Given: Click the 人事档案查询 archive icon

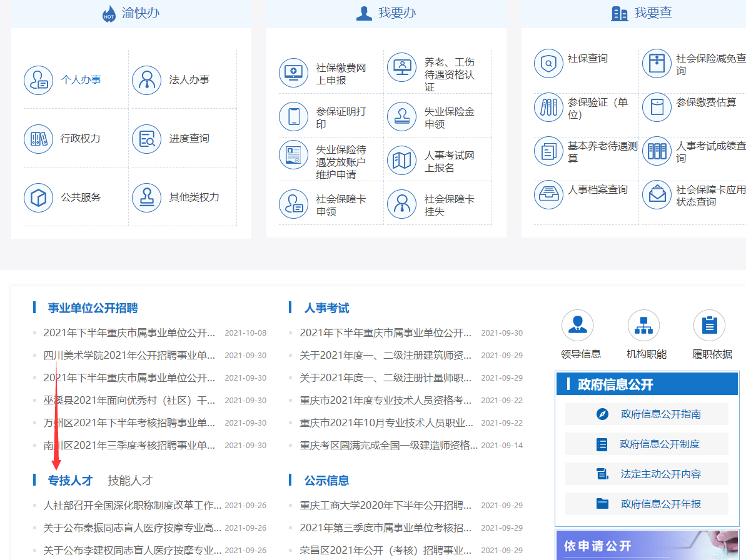Looking at the screenshot, I should click(548, 194).
